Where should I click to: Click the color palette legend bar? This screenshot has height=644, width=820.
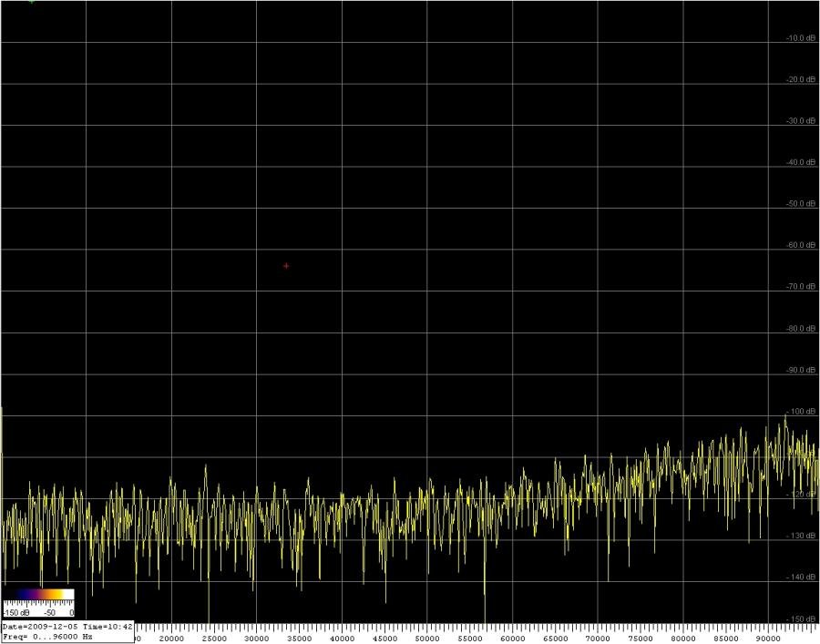tap(38, 597)
